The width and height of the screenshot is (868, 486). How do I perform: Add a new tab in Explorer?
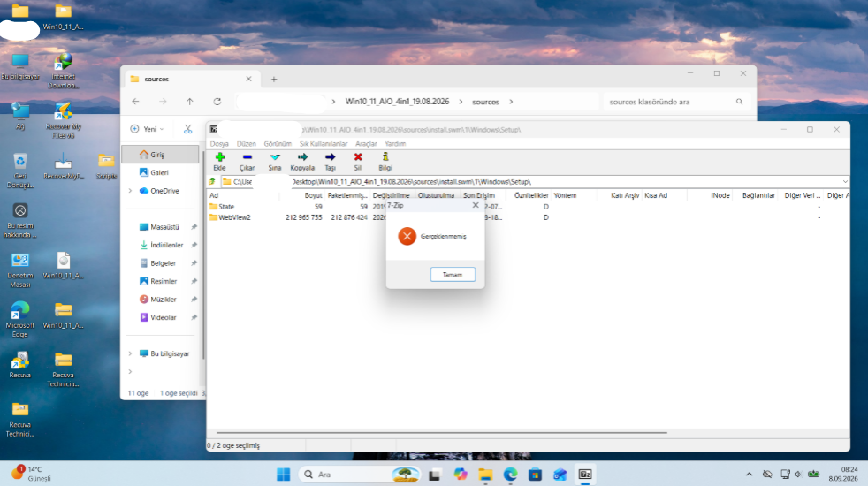(273, 80)
